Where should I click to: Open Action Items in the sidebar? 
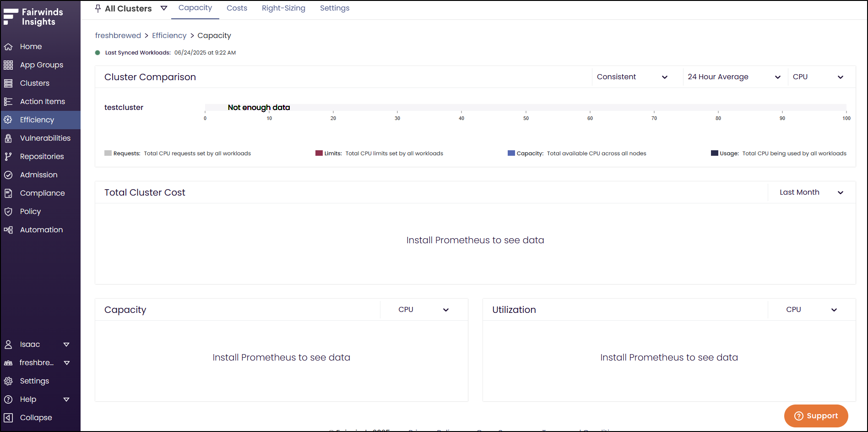tap(40, 102)
